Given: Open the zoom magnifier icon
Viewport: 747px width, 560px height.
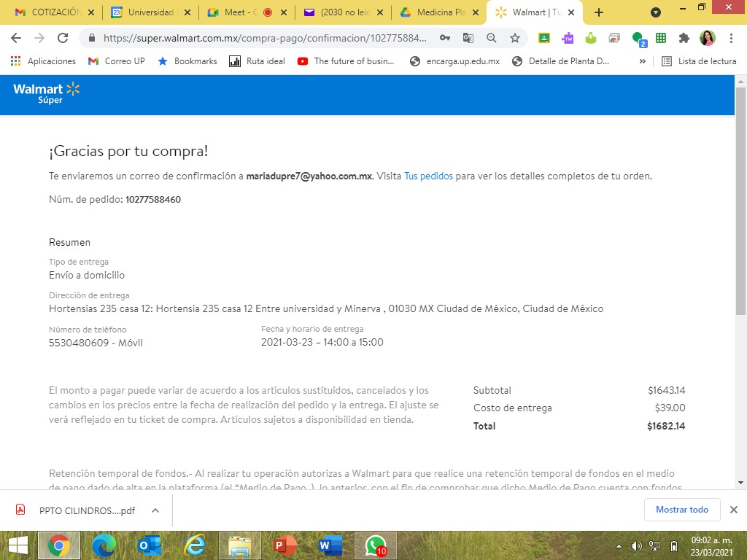Looking at the screenshot, I should (x=492, y=38).
